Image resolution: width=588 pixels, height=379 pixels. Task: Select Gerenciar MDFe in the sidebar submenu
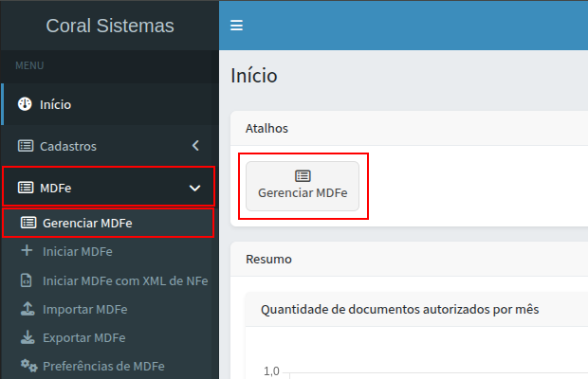click(x=87, y=224)
